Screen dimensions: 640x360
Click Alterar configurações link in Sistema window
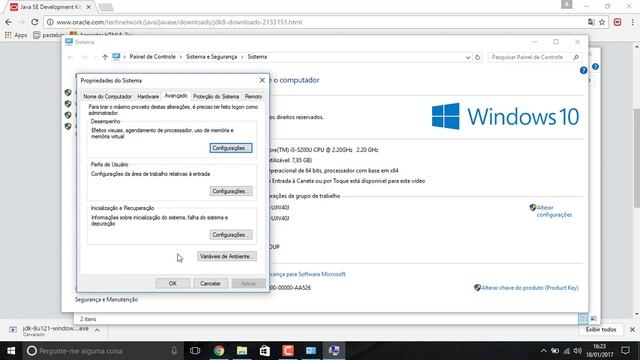coord(554,211)
